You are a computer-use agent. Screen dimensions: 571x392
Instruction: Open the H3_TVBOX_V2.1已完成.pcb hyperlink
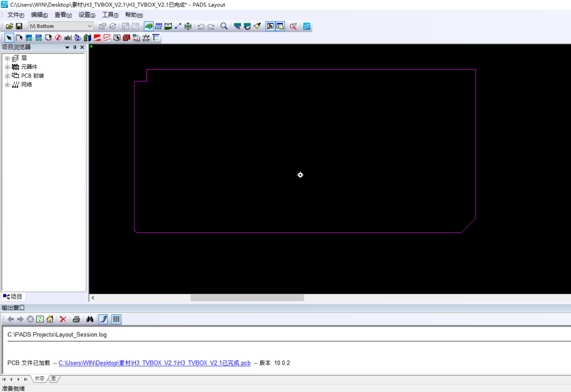(x=153, y=363)
